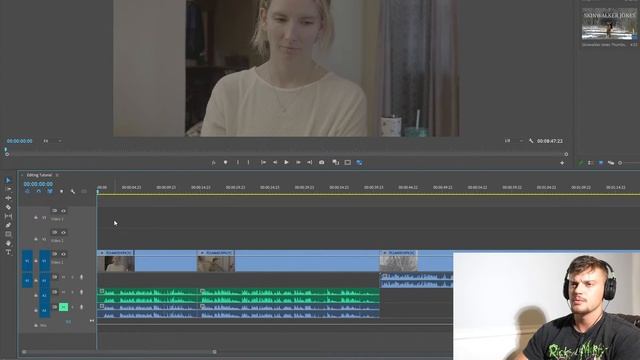Select the Pen tool
This screenshot has height=360, width=640.
point(8,225)
